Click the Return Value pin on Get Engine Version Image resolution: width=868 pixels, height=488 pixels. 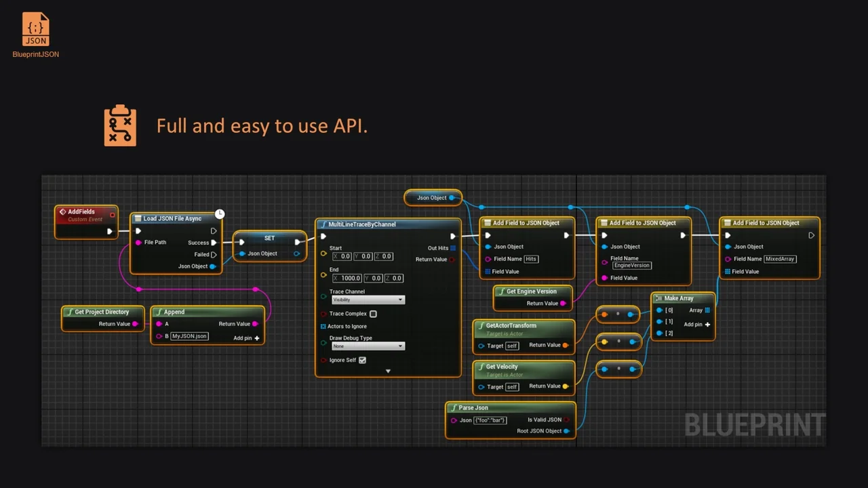pos(564,303)
